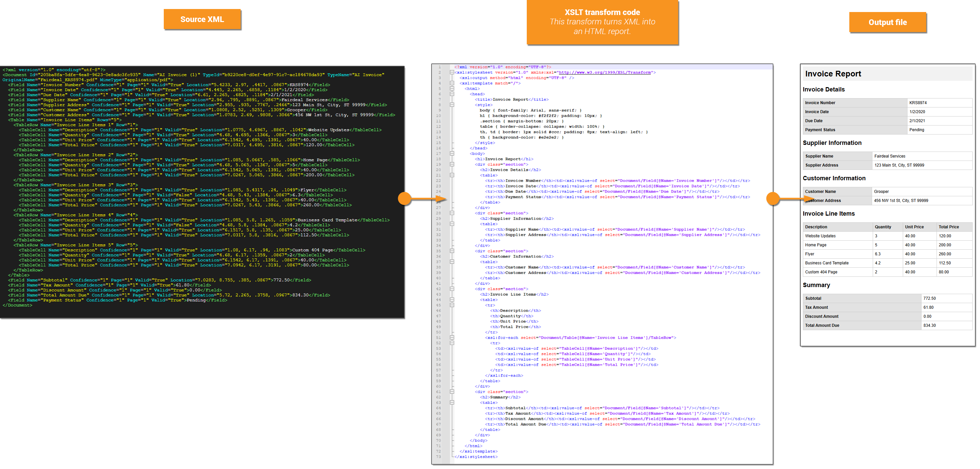Screen dimensions: 980x469
Task: Collapse the style block fold marker on line 8
Action: [452, 105]
